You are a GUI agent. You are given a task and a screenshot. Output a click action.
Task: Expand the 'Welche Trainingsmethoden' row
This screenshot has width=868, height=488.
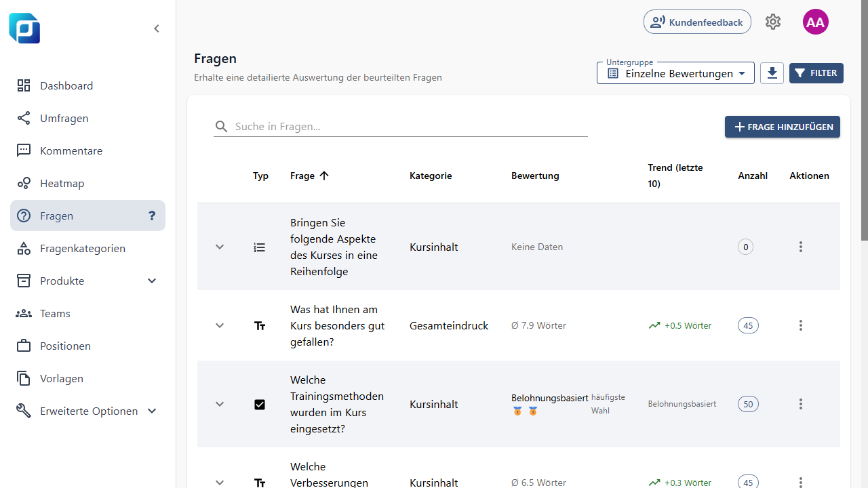pyautogui.click(x=220, y=404)
